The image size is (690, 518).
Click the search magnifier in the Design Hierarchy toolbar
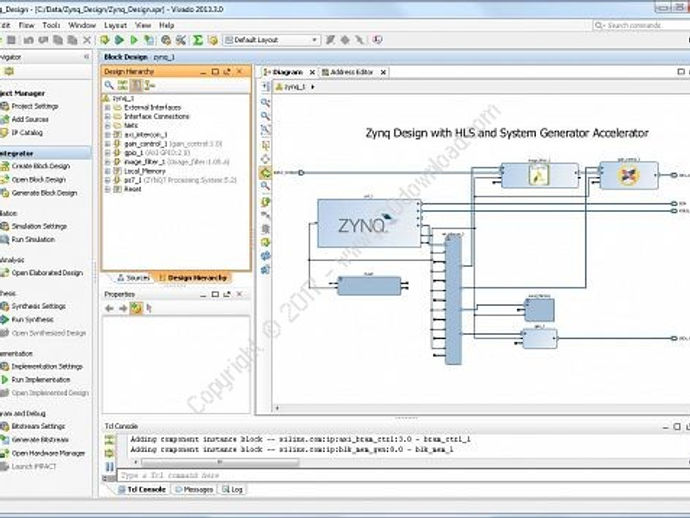[109, 85]
